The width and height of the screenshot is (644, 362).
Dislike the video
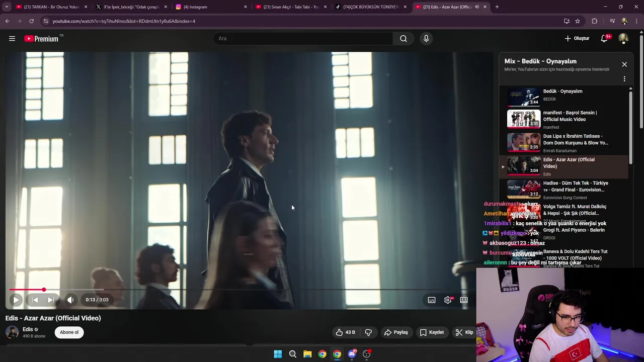tap(368, 332)
